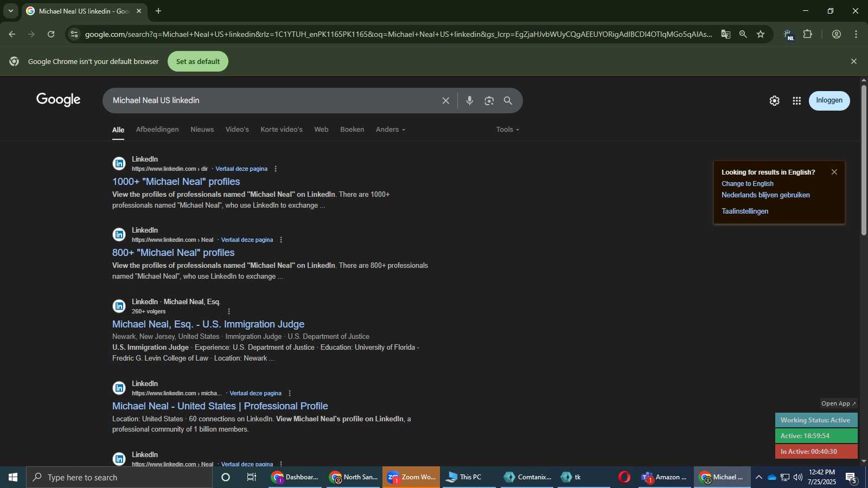The height and width of the screenshot is (488, 868).
Task: Open new tab with plus button
Action: coord(158,11)
